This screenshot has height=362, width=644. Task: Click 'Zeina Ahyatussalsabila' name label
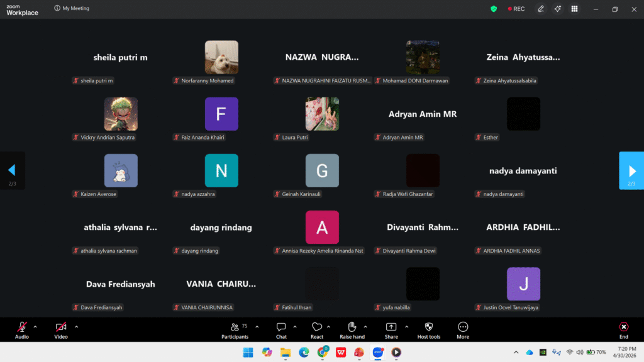[x=509, y=80]
